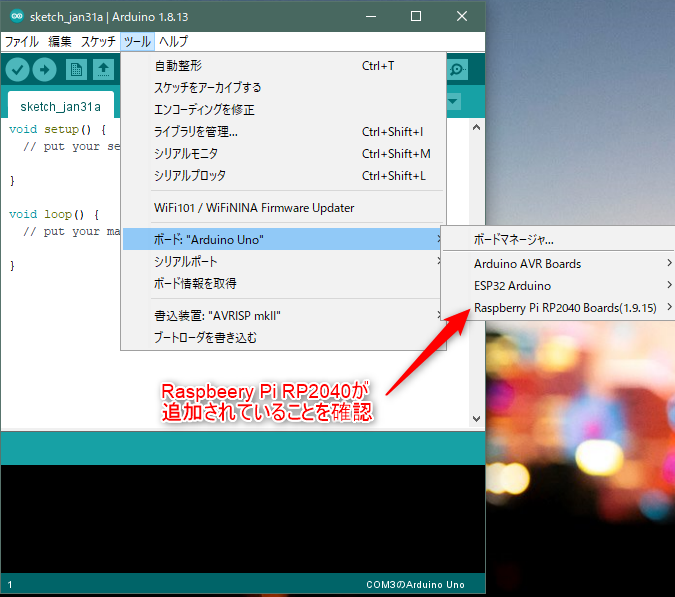Open the tab dropdown triangle button
The width and height of the screenshot is (675, 597).
[453, 102]
